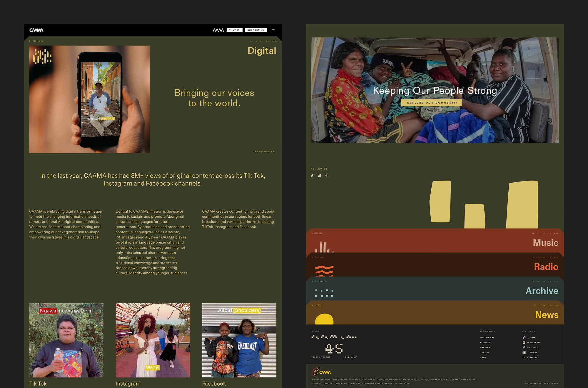This screenshot has width=588, height=388.
Task: Open the community group photo in the van
Action: [x=435, y=90]
